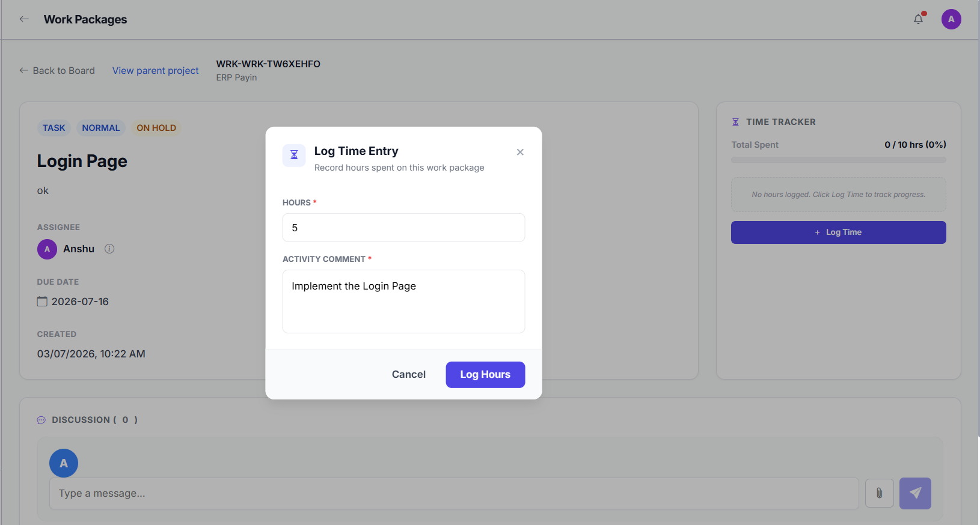The image size is (980, 525).
Task: Click the discussion chat bubble icon
Action: [41, 420]
